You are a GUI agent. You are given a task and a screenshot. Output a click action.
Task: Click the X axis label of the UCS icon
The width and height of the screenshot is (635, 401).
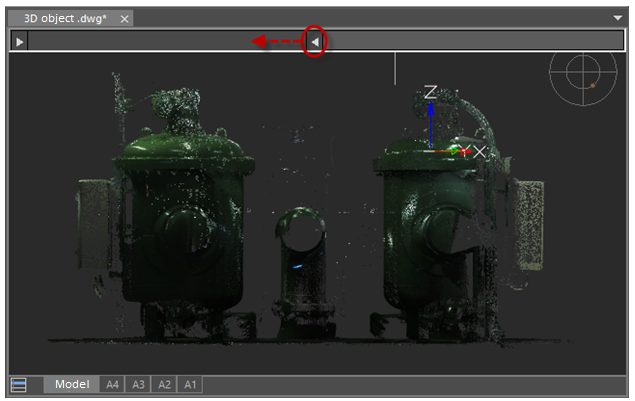point(479,152)
